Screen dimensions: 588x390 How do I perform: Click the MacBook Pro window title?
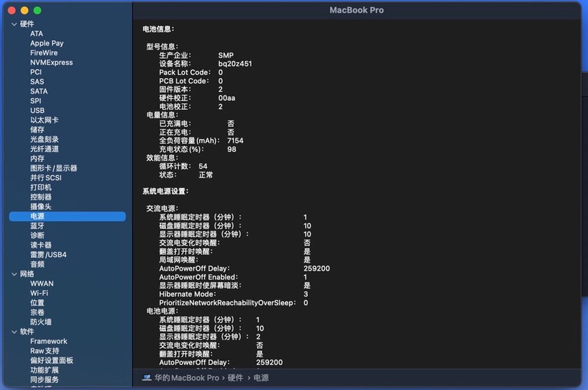point(357,10)
